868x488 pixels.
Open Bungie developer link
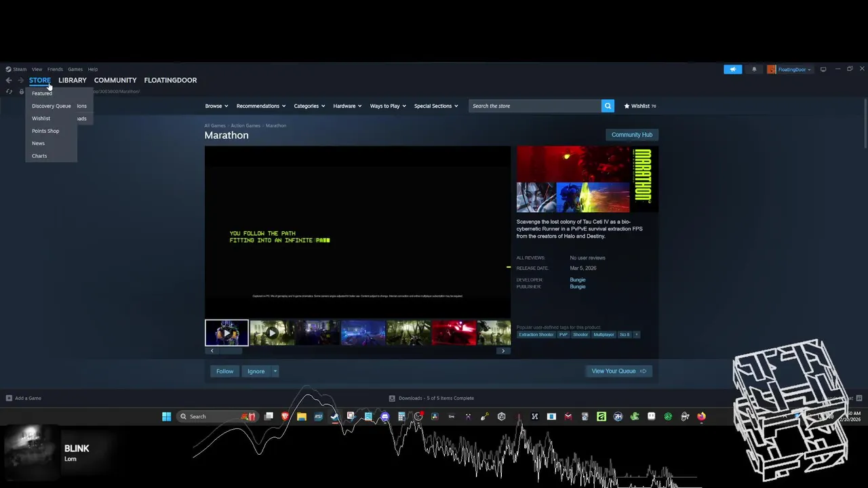(578, 280)
